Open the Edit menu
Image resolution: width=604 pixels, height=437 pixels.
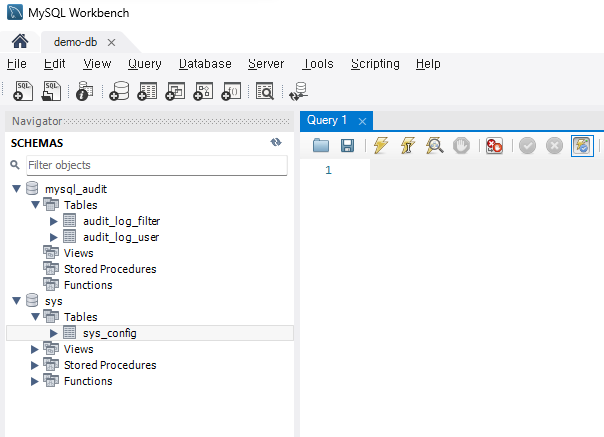tap(54, 64)
